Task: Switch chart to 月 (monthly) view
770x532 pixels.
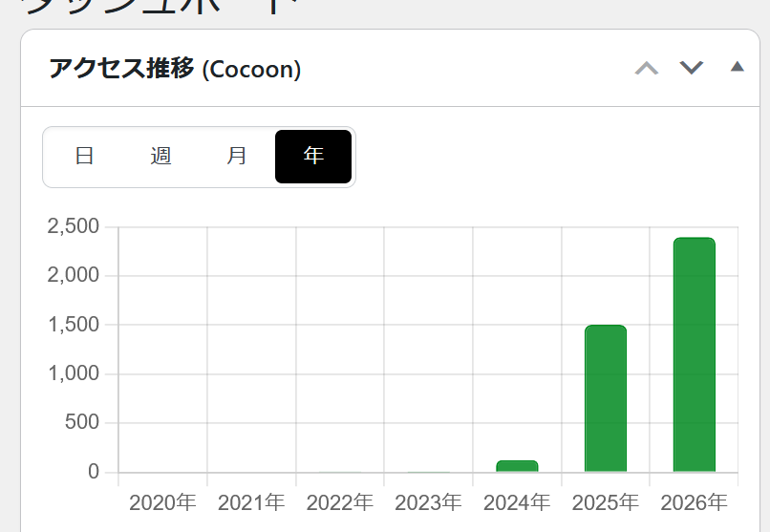Action: click(x=237, y=157)
